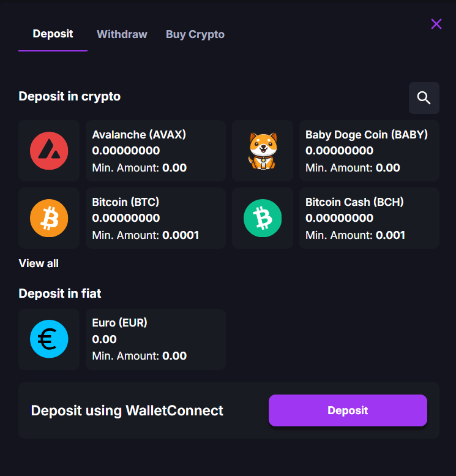Click the blue Euro symbol icon
The width and height of the screenshot is (456, 476).
point(49,339)
